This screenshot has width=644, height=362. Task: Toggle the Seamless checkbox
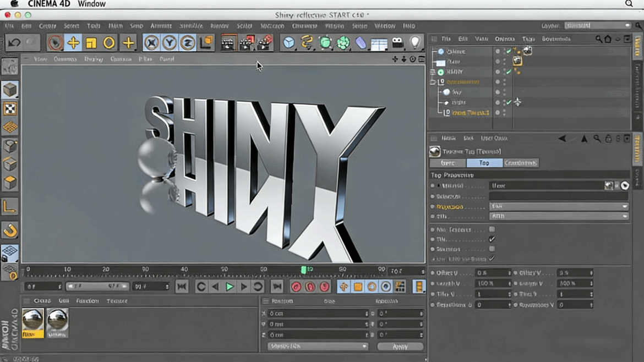(x=492, y=249)
